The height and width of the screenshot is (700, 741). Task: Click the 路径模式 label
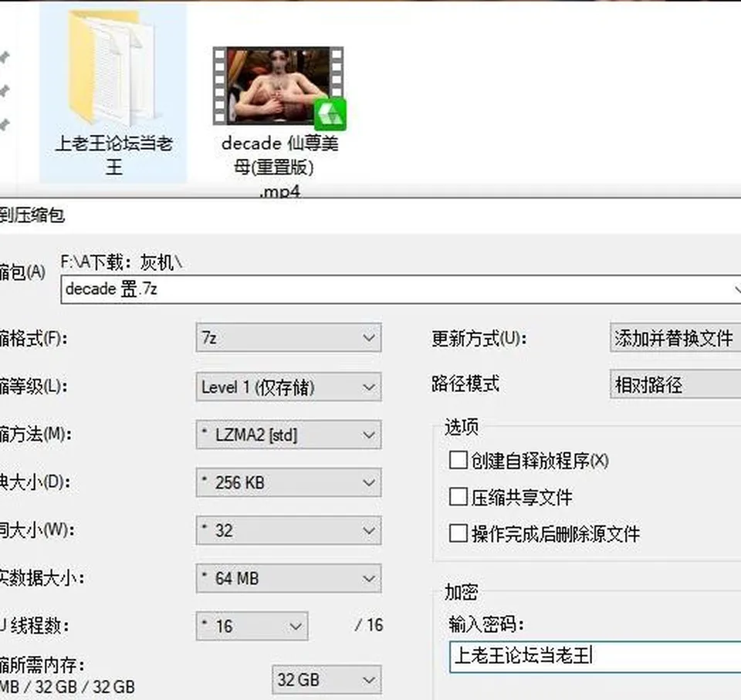[x=465, y=384]
